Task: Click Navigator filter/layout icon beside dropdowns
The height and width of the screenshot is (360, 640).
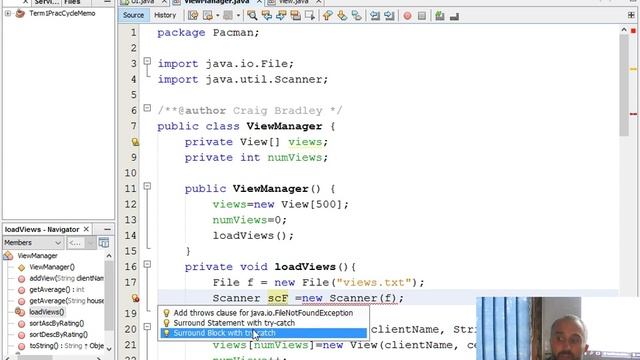Action: click(x=104, y=242)
